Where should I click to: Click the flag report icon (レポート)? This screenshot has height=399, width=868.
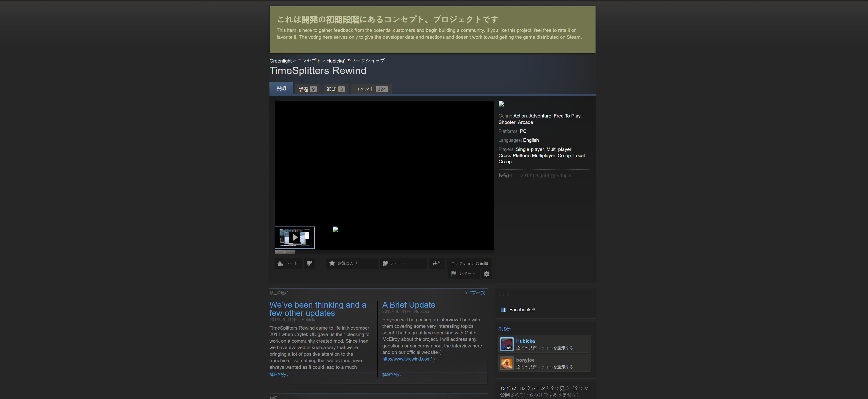[x=454, y=274]
